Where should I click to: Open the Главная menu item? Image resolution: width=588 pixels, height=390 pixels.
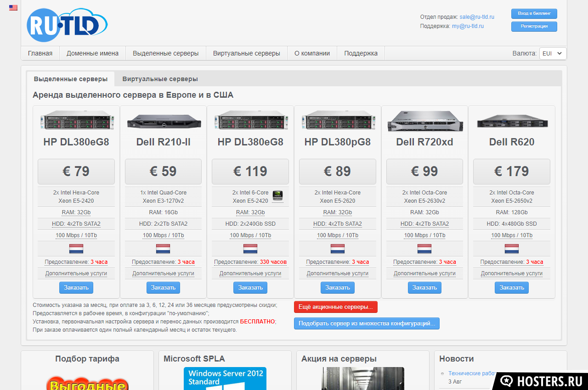(40, 53)
